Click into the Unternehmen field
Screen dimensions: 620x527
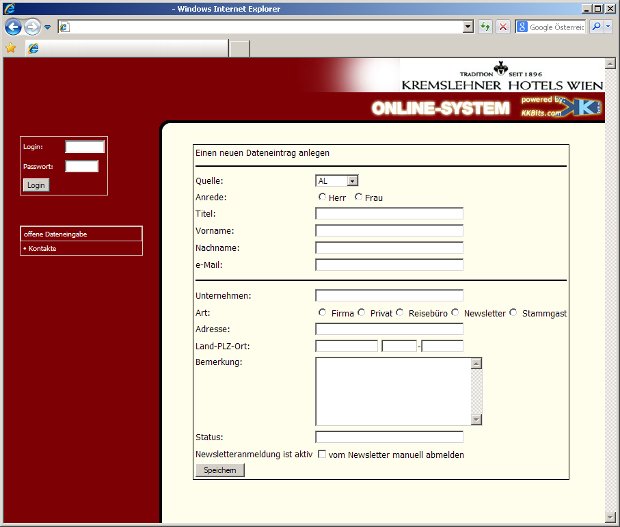[x=389, y=295]
